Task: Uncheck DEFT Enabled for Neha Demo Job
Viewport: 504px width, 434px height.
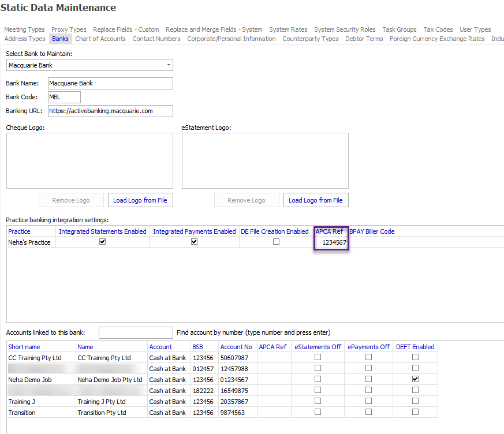Action: point(415,379)
